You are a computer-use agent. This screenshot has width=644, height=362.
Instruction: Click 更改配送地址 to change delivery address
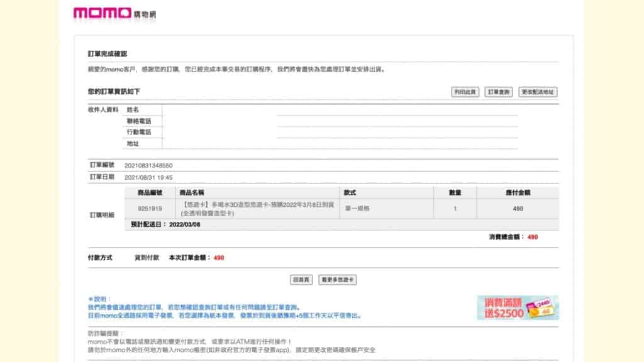coord(538,92)
